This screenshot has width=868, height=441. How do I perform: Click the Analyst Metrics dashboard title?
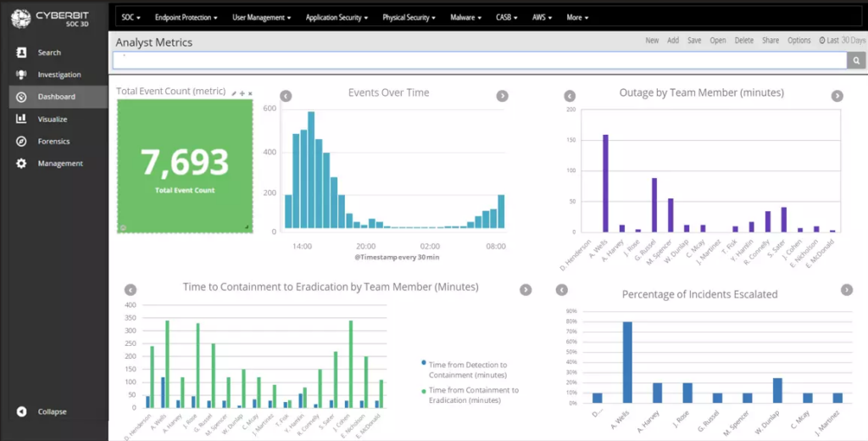click(x=154, y=42)
